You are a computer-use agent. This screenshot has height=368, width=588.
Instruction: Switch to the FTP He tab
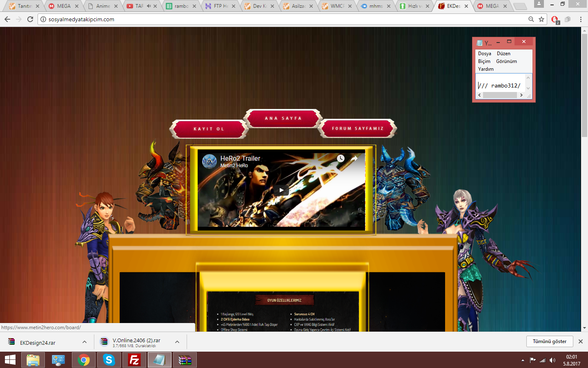(220, 6)
